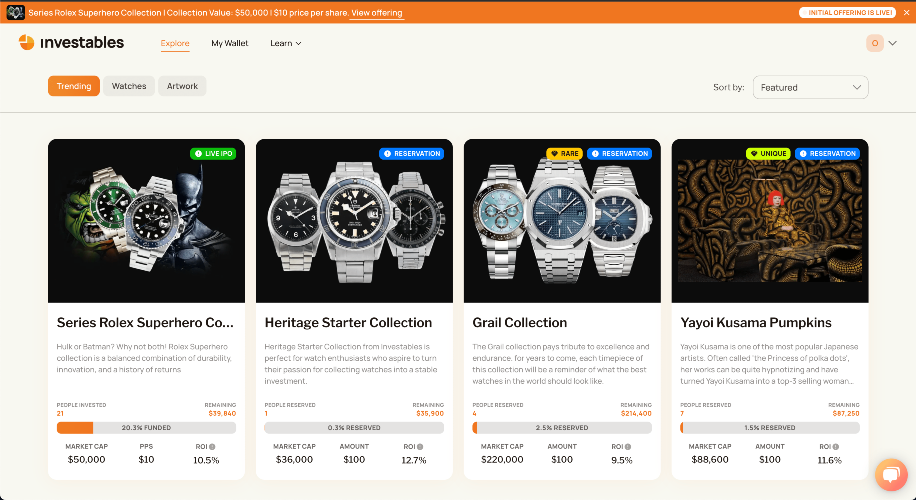Click the $214,400 remaining amount
Viewport: 916px width, 500px height.
636,414
